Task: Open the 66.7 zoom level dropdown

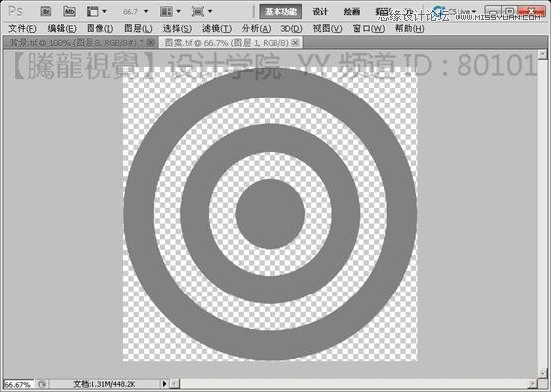Action: pyautogui.click(x=136, y=12)
